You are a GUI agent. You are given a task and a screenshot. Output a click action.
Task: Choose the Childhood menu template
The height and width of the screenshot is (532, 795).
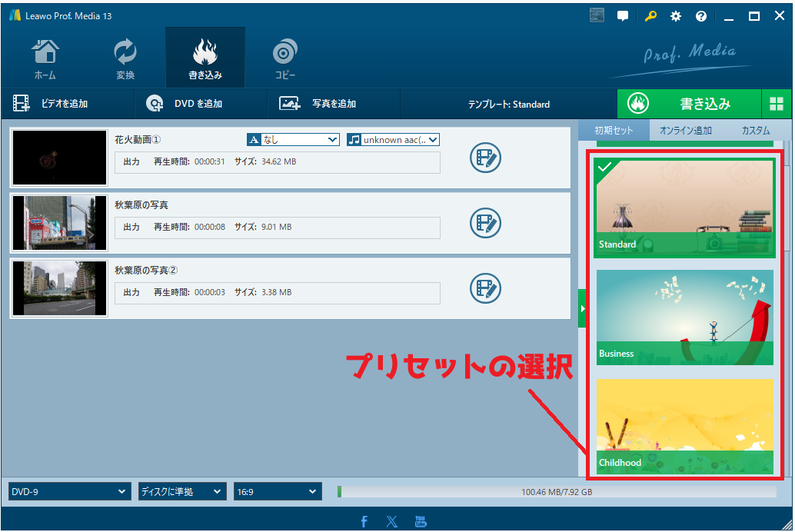point(684,427)
